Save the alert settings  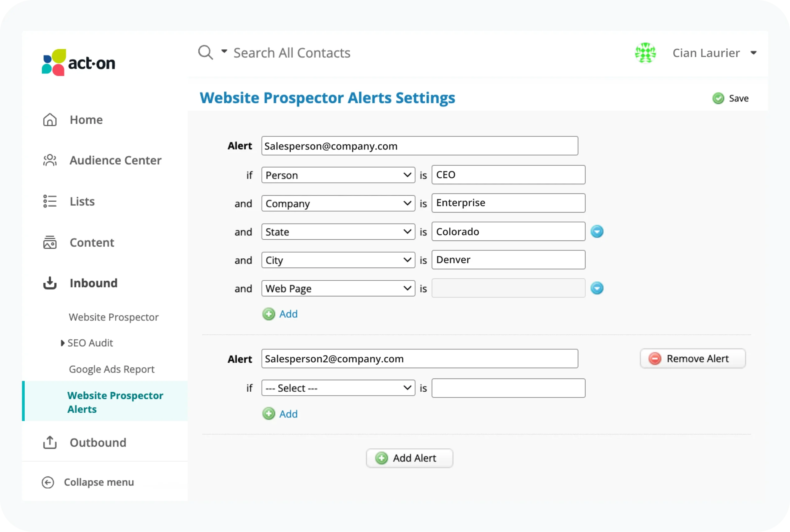click(730, 98)
